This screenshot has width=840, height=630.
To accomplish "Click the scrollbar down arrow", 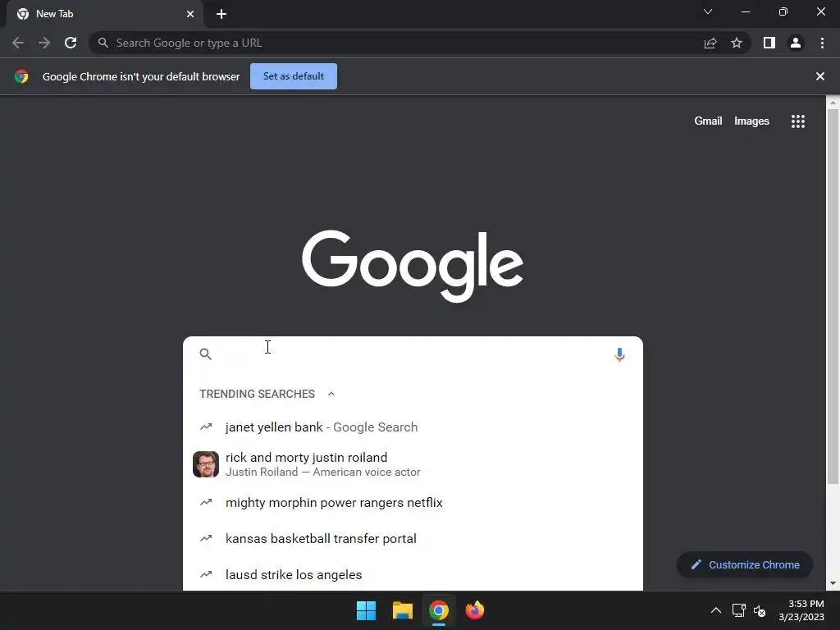I will (833, 583).
